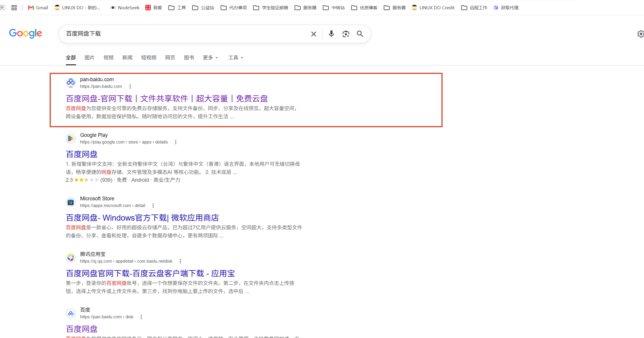Click the Microsoft Store site name

(x=97, y=199)
